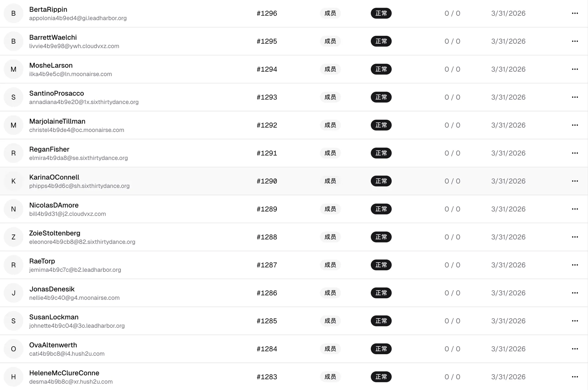Open the actions menu for BertaRippin
This screenshot has width=588, height=390.
point(575,13)
